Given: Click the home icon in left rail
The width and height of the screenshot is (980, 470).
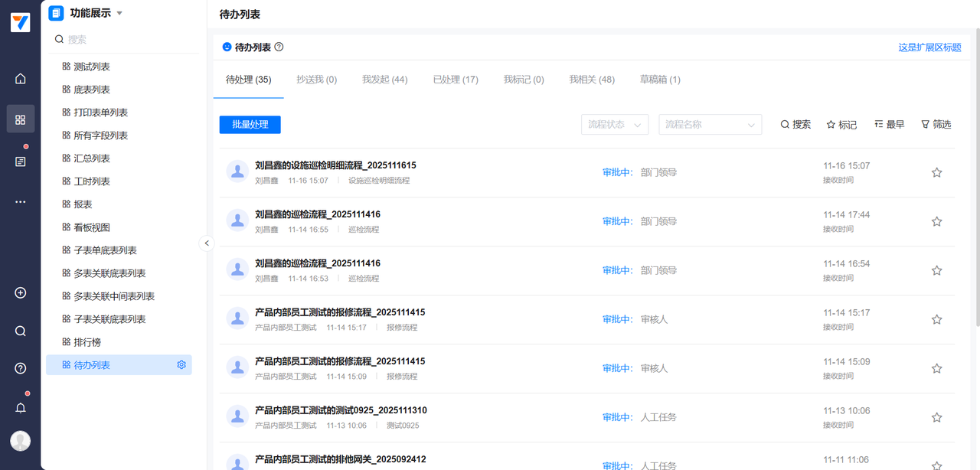Looking at the screenshot, I should pos(21,79).
